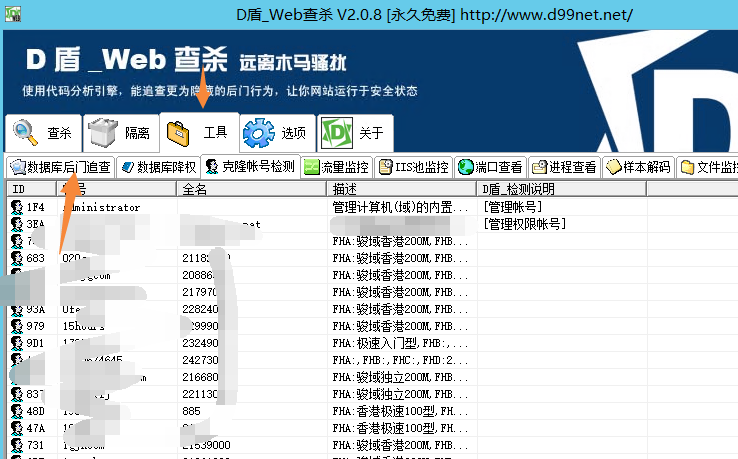The image size is (738, 459).
Task: Select account row 1F4 Administrator
Action: (372, 207)
